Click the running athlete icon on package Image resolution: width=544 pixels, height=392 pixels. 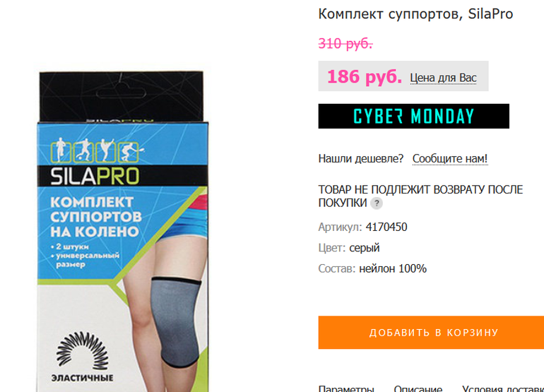[60, 150]
